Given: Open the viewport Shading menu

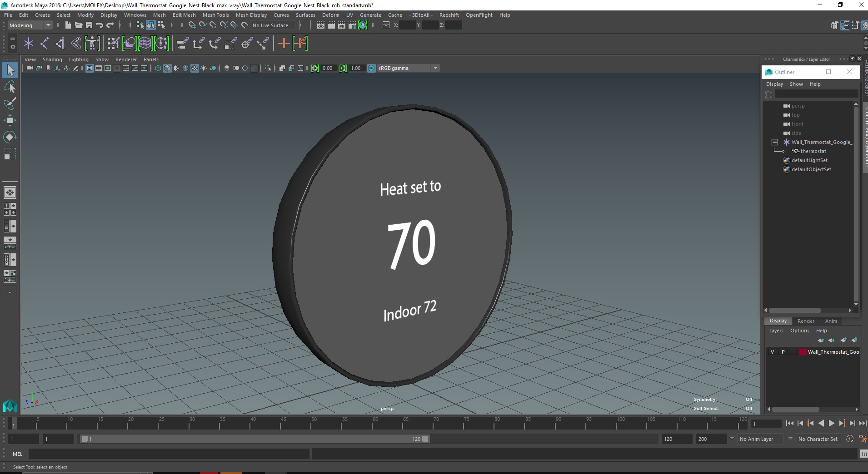Looking at the screenshot, I should [52, 59].
